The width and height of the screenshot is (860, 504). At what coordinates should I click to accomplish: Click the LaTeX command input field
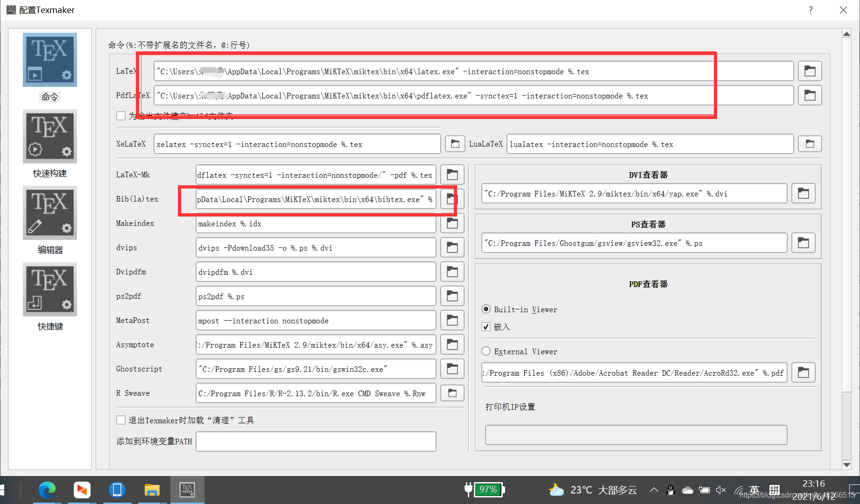click(473, 71)
